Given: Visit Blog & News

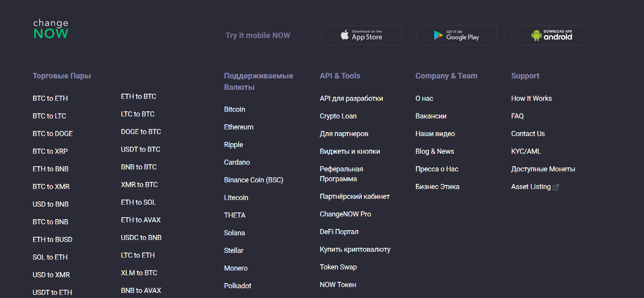Looking at the screenshot, I should pos(435,151).
